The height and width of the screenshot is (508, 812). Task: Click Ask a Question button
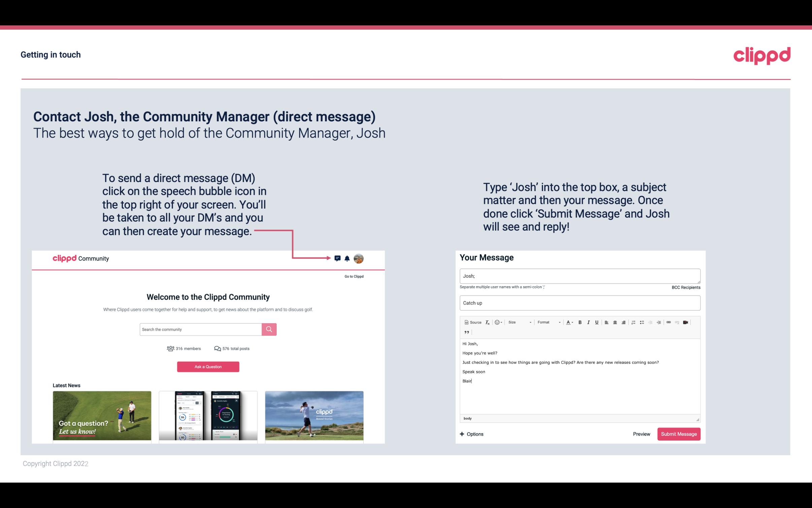(x=207, y=366)
